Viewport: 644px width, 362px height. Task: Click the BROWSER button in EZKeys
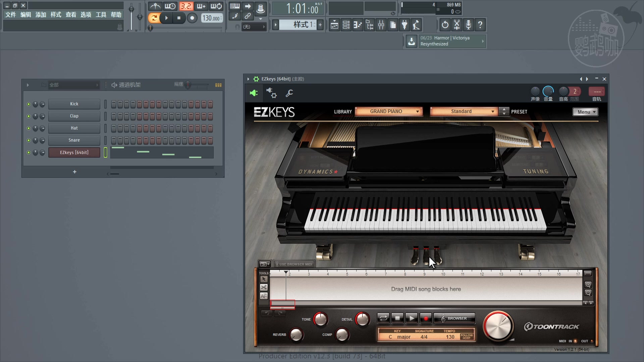point(454,318)
